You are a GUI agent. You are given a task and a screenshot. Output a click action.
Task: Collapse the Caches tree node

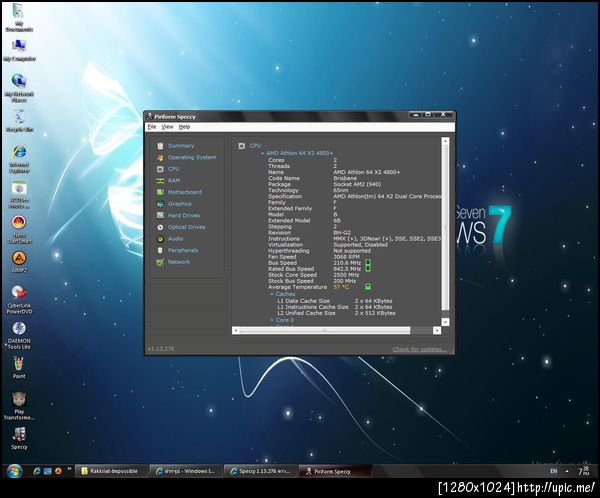point(272,294)
